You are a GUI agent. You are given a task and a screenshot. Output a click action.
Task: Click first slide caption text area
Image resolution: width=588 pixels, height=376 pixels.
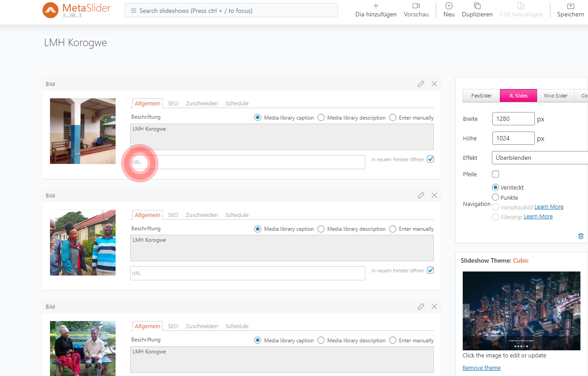tap(282, 137)
